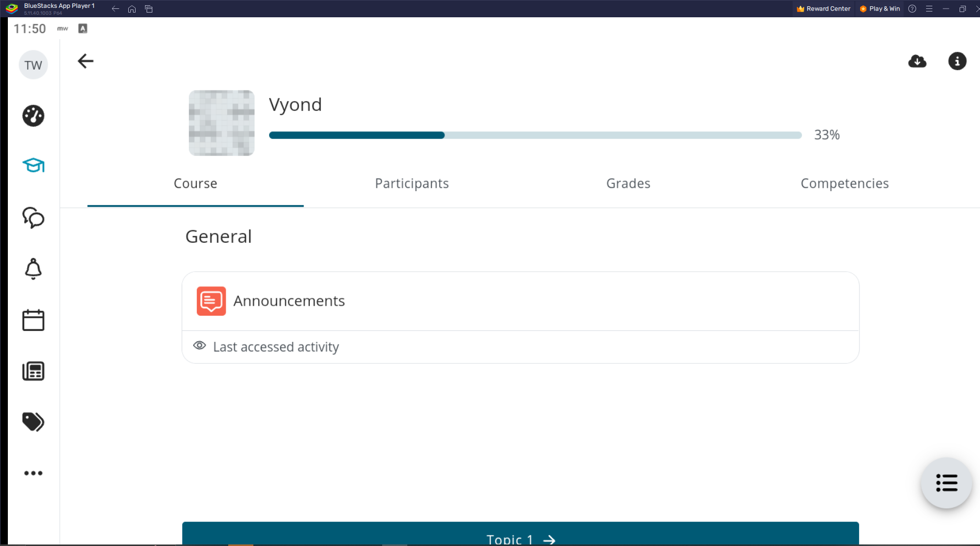Click the Announcements forum icon

pyautogui.click(x=211, y=301)
